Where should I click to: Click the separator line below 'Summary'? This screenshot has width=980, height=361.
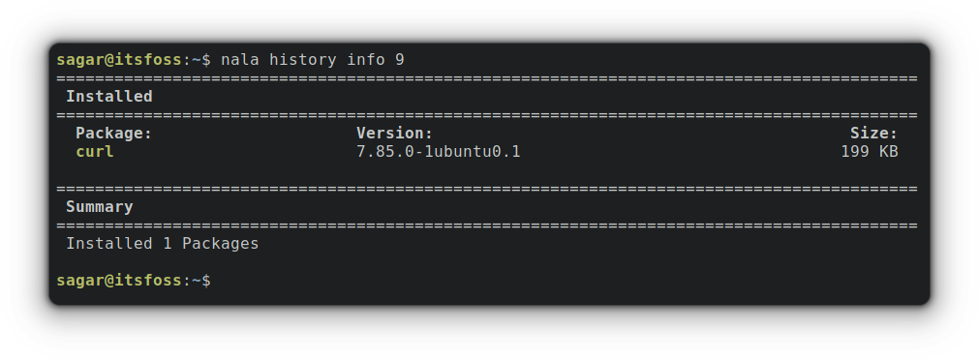pos(487,226)
